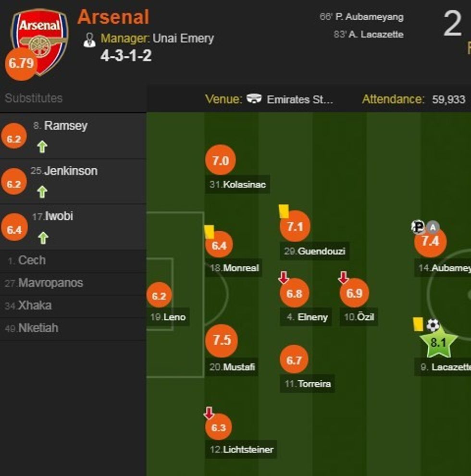Click Guendouzi's yellow card icon
Image resolution: width=471 pixels, height=476 pixels.
pyautogui.click(x=284, y=212)
